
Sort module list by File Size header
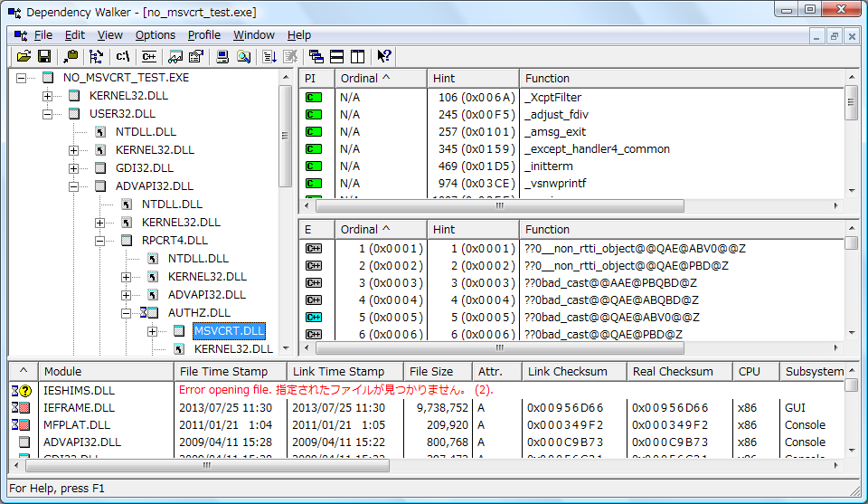[431, 371]
